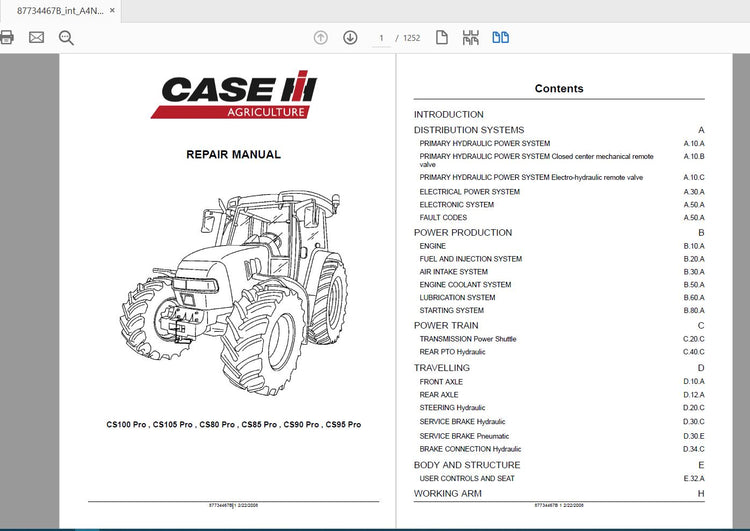Image resolution: width=750 pixels, height=531 pixels.
Task: Click the page number input field
Action: pos(381,38)
